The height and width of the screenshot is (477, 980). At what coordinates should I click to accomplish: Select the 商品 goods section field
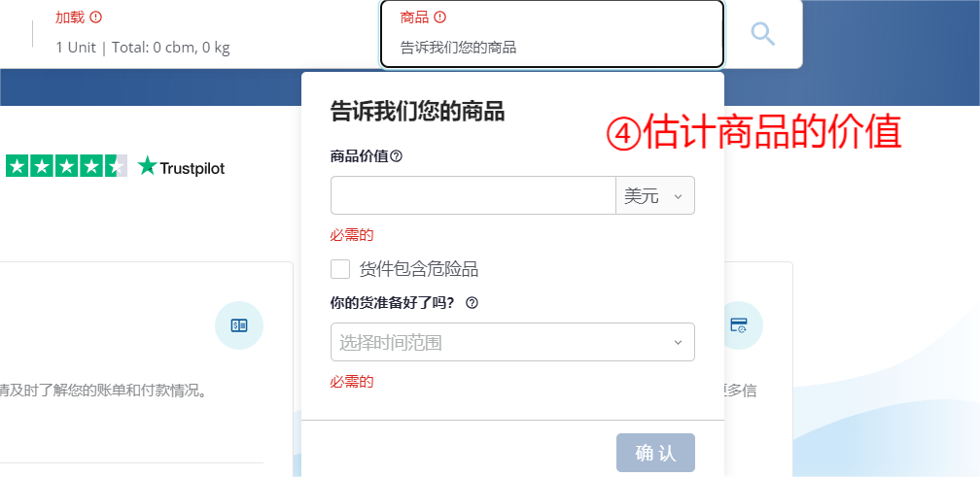(552, 33)
